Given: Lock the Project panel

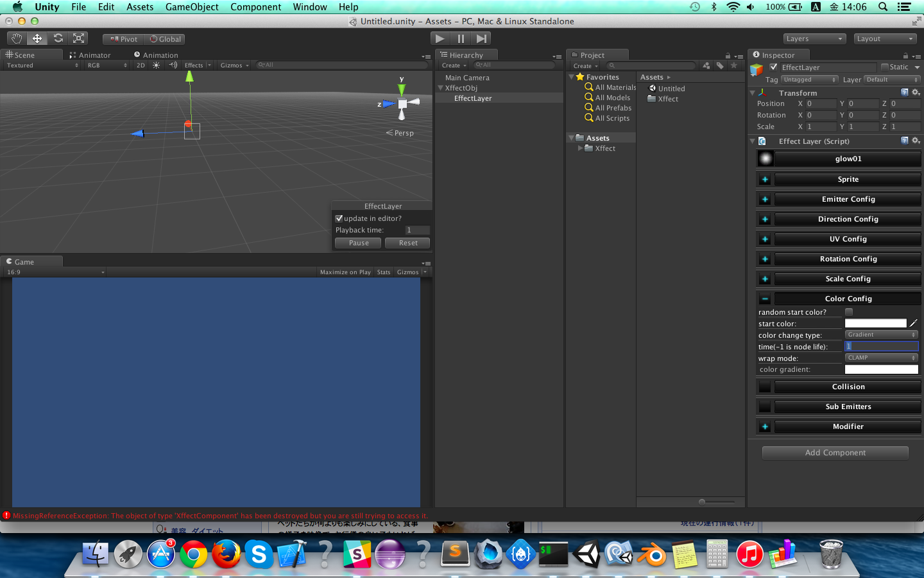Looking at the screenshot, I should [x=728, y=56].
